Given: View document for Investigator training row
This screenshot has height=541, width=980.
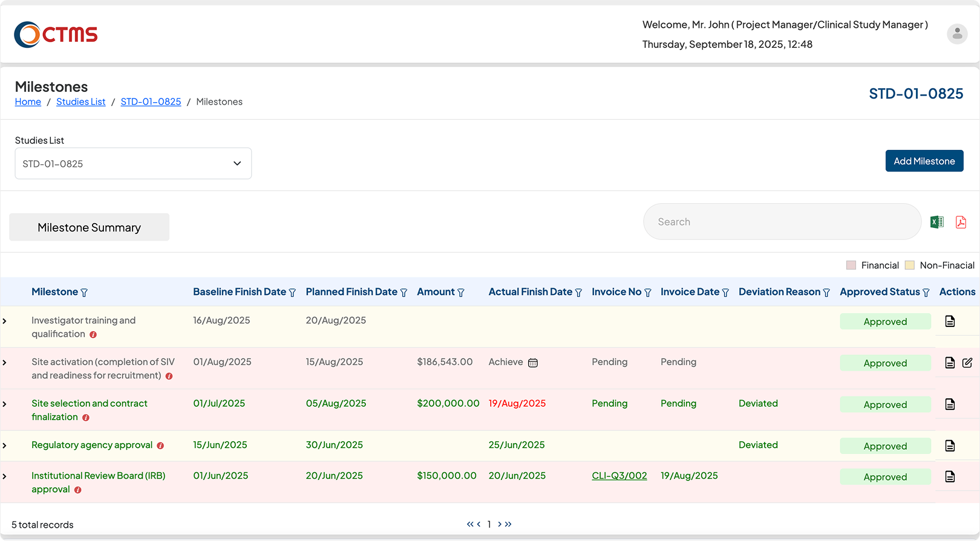Looking at the screenshot, I should 950,321.
